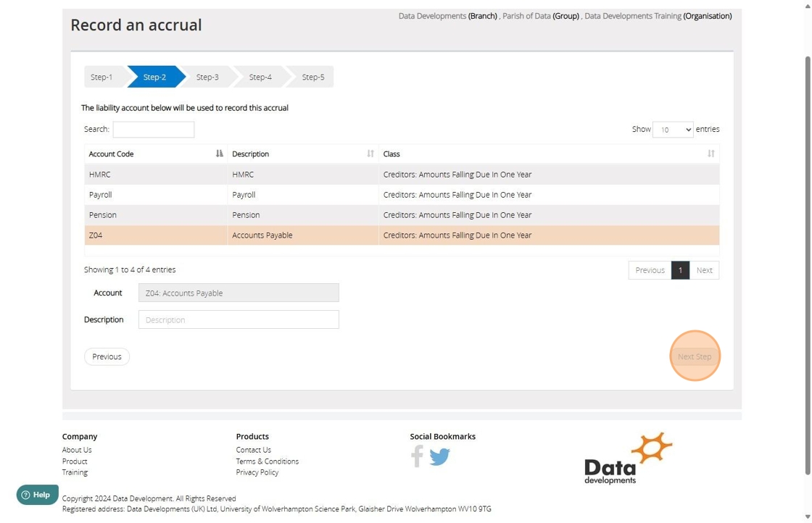Open the About Us link
Screen dimensions: 812x523
(x=77, y=450)
